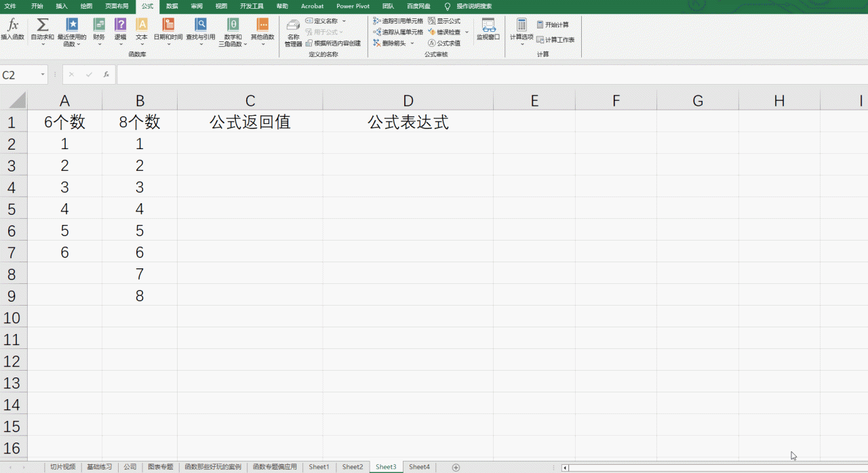This screenshot has height=473, width=868.
Task: Open 日期和时间 date and time functions
Action: tap(167, 32)
